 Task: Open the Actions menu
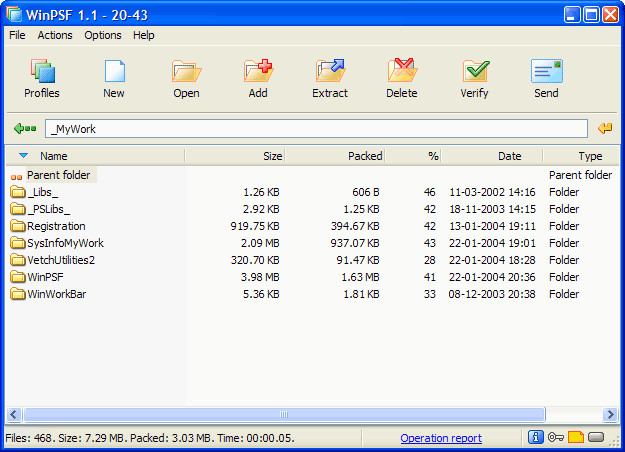tap(55, 35)
